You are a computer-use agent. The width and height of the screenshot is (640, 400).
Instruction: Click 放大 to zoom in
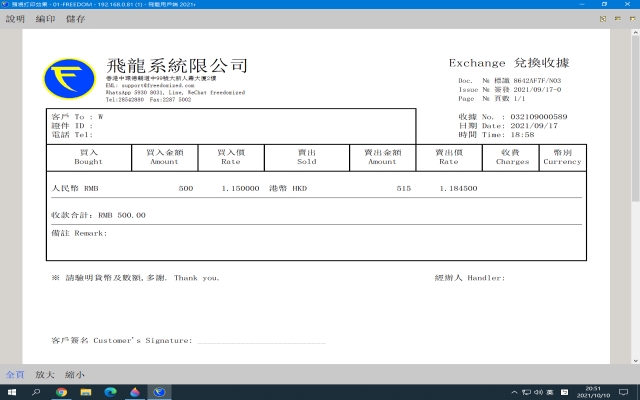[45, 374]
